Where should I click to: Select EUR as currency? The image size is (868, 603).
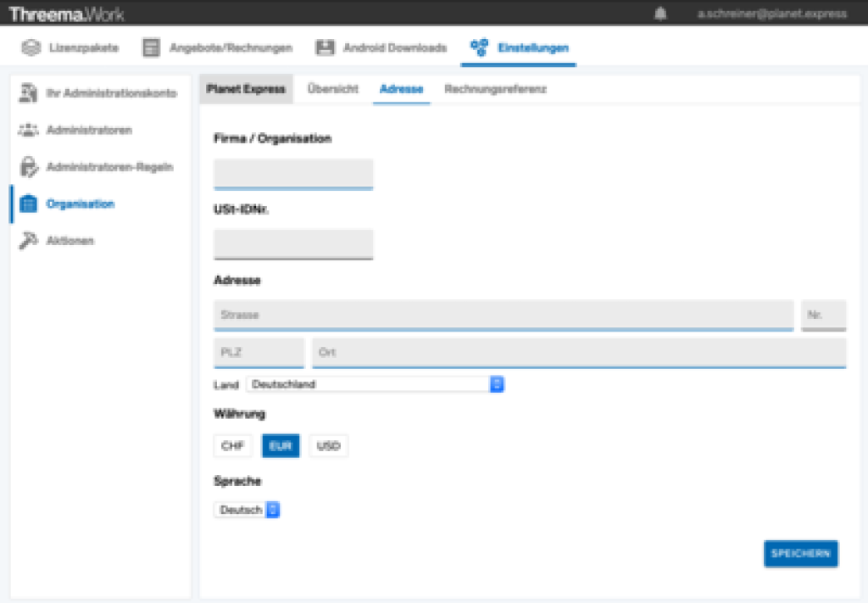(281, 446)
